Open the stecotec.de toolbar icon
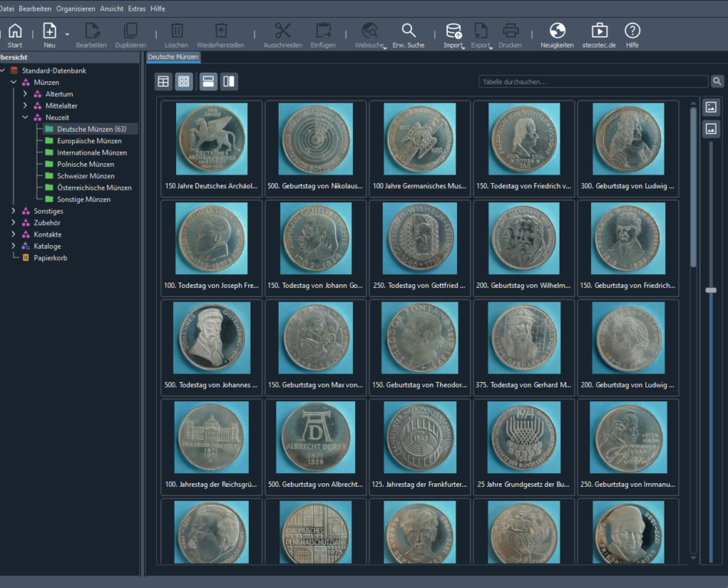The width and height of the screenshot is (728, 588). 599,31
